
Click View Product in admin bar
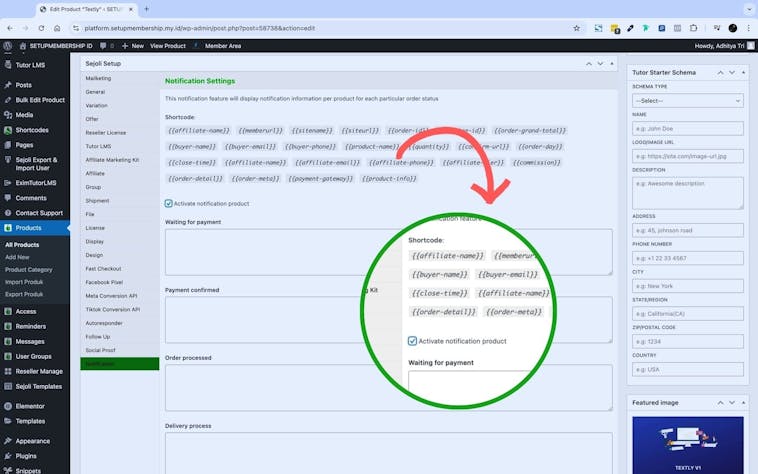[x=168, y=46]
